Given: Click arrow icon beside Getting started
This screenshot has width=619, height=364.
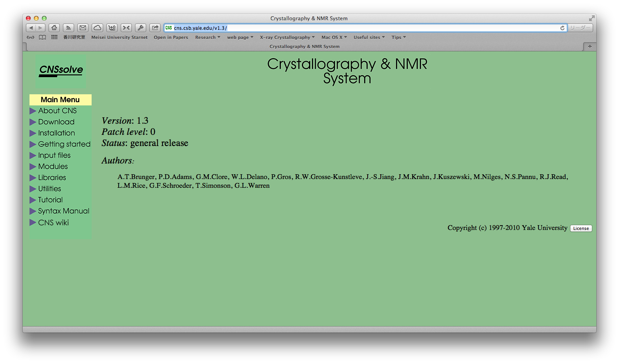Looking at the screenshot, I should pyautogui.click(x=33, y=144).
